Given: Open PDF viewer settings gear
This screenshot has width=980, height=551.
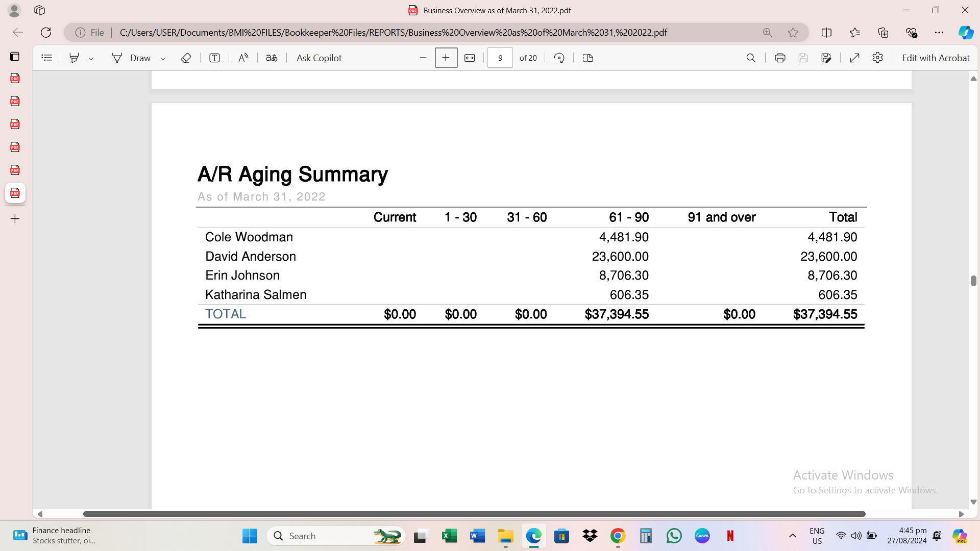Looking at the screenshot, I should (x=878, y=58).
